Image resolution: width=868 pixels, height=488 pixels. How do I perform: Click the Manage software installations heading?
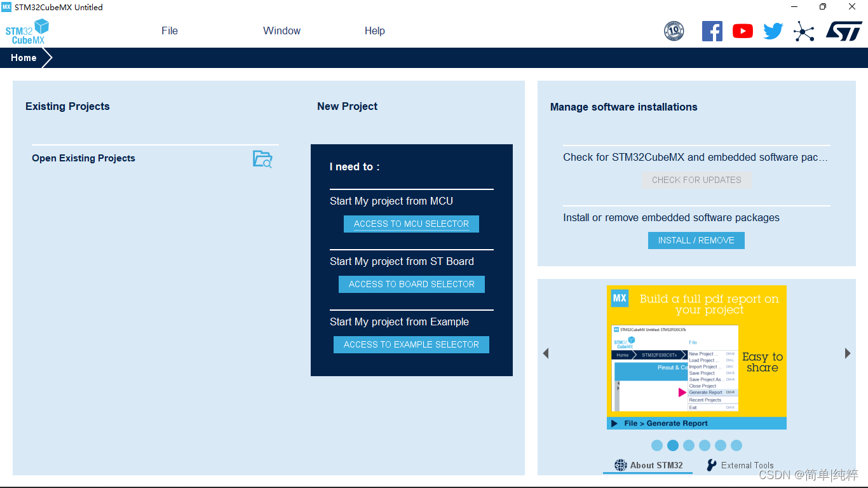pos(623,107)
